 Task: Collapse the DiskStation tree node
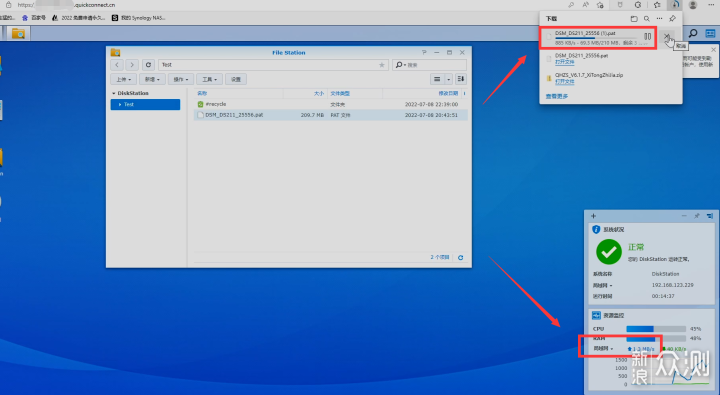tap(114, 93)
